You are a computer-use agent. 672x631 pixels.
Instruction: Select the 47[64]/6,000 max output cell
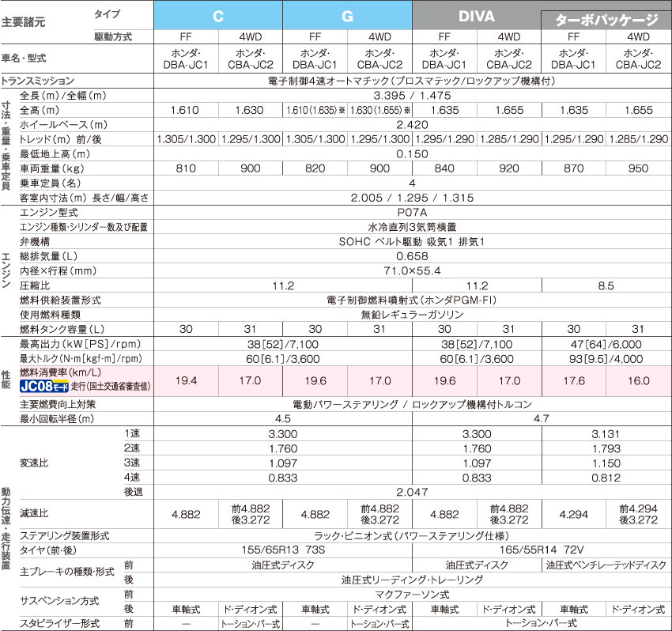pyautogui.click(x=606, y=343)
